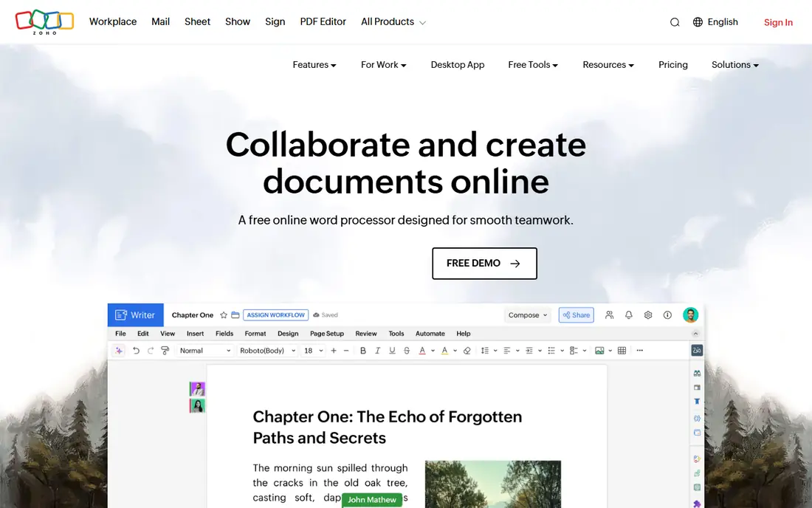Increase font size with plus icon
This screenshot has width=812, height=508.
(x=334, y=351)
